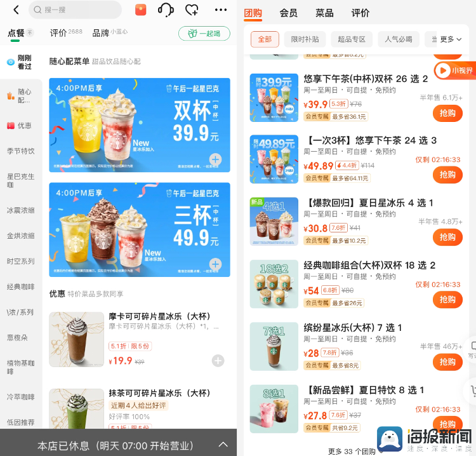Add 摩卡可可碎片星冰乐 with plus icon
Viewport: 476px width, 456px height.
click(x=218, y=361)
